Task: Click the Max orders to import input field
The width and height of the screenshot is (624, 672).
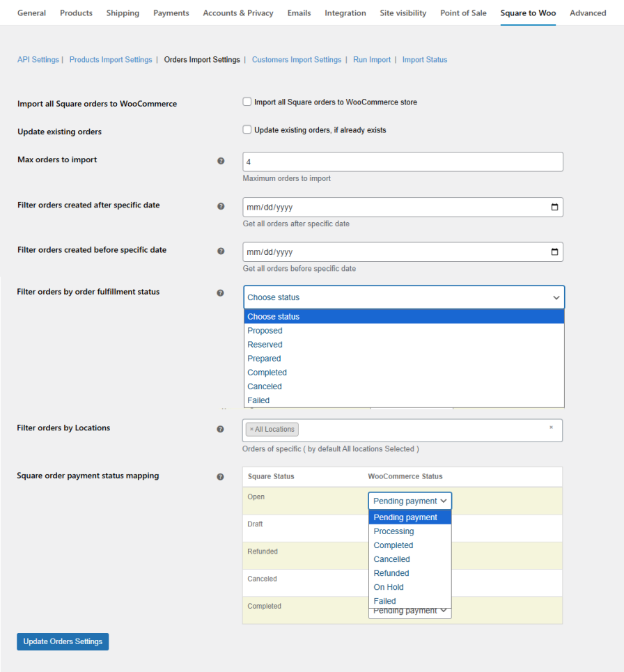Action: coord(403,162)
